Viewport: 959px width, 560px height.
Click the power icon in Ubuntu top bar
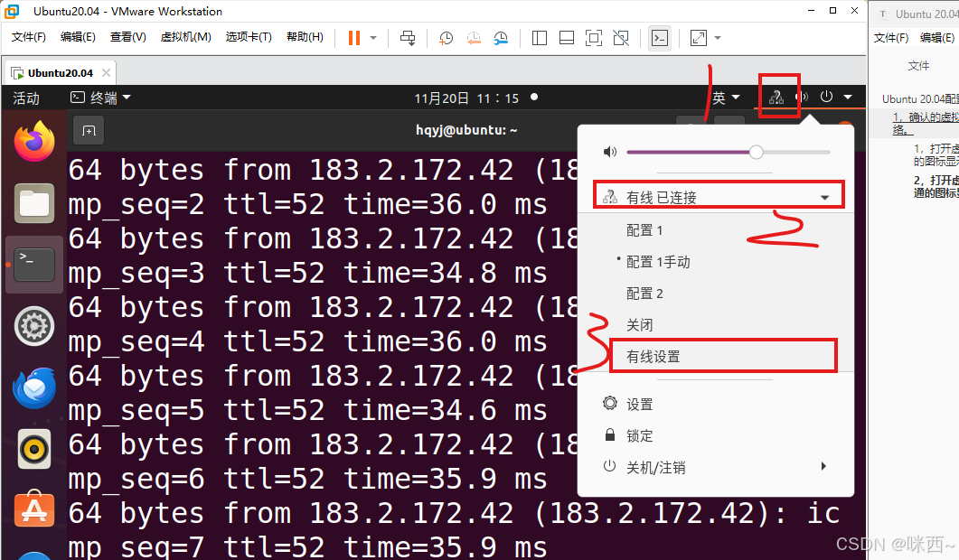click(x=826, y=97)
